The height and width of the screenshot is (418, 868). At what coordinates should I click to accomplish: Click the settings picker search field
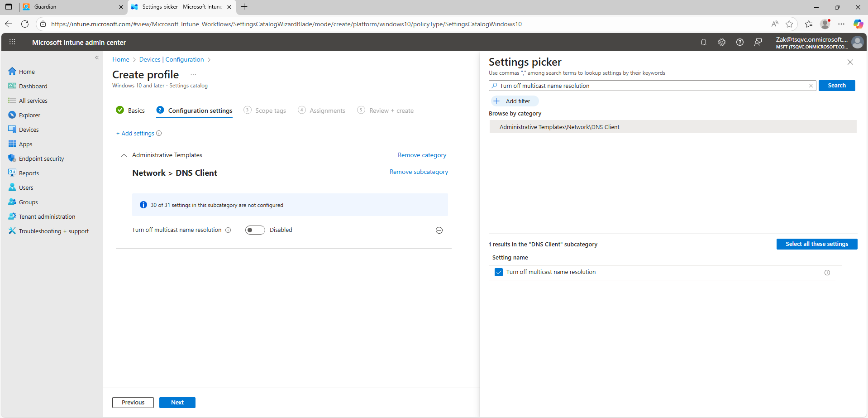(x=652, y=86)
